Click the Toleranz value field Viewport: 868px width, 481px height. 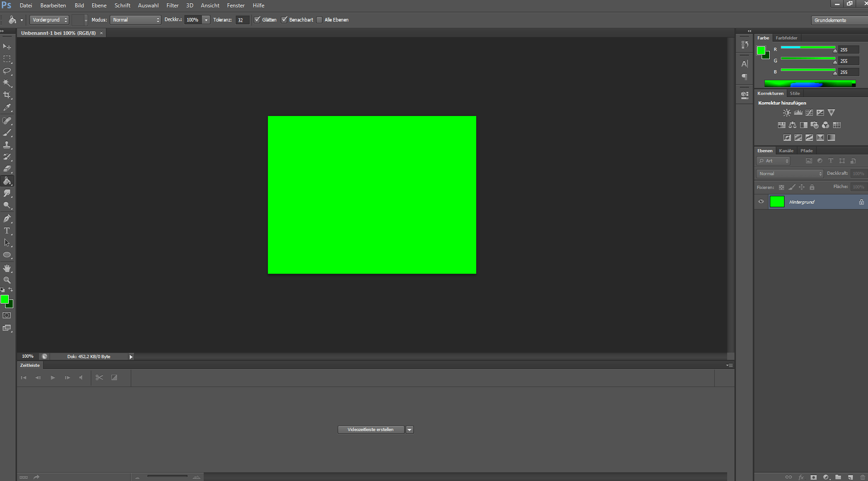click(x=242, y=20)
